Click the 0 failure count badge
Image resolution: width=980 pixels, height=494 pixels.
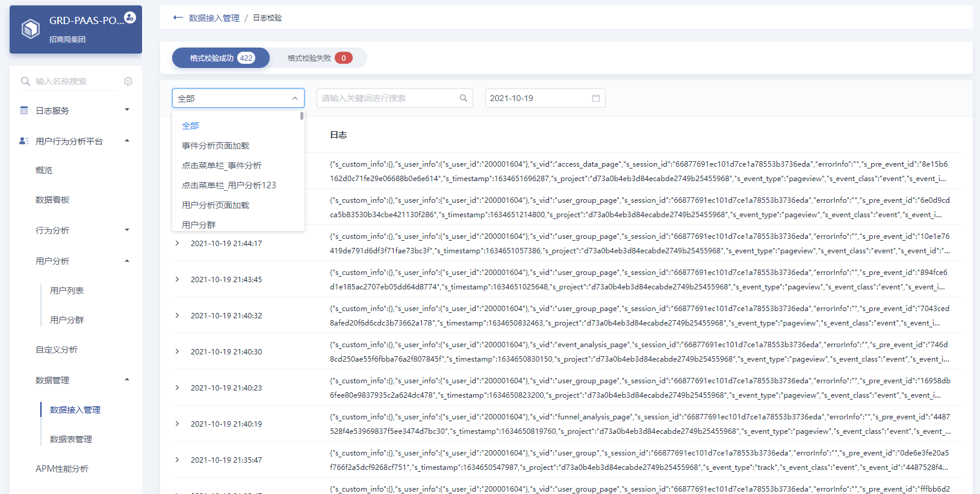(344, 58)
